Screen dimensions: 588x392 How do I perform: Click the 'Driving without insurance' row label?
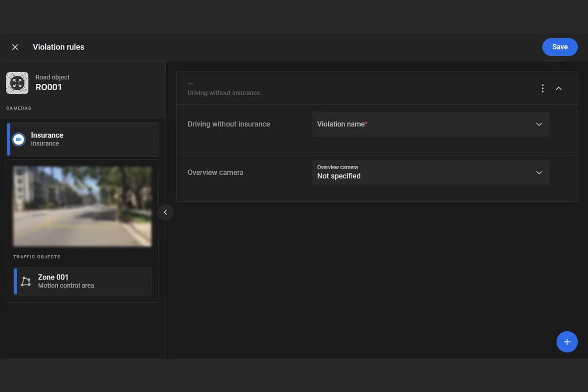(x=229, y=124)
